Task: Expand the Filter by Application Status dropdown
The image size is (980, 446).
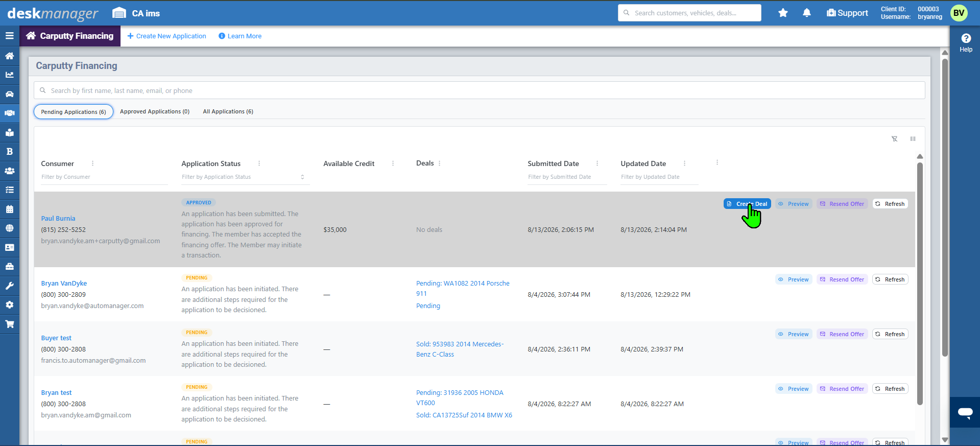Action: [302, 177]
